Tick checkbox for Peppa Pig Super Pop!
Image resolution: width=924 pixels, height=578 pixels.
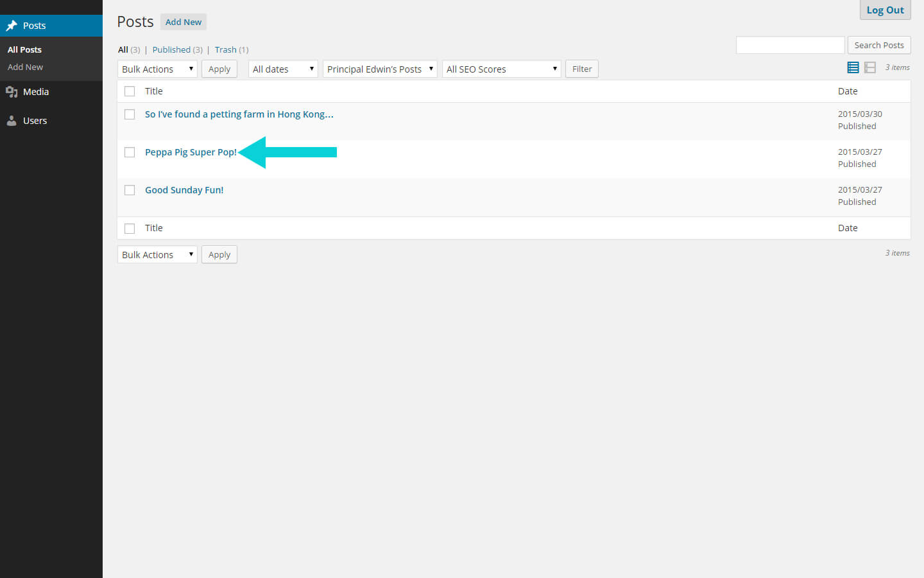click(130, 152)
